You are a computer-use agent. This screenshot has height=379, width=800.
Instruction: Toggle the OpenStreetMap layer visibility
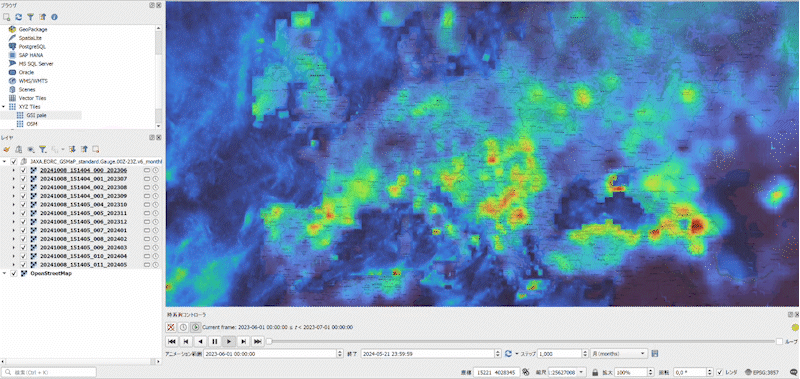(14, 273)
